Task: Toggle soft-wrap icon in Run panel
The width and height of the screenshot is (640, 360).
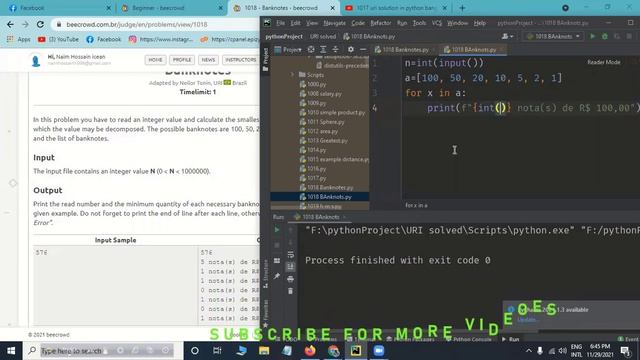Action: point(290,255)
